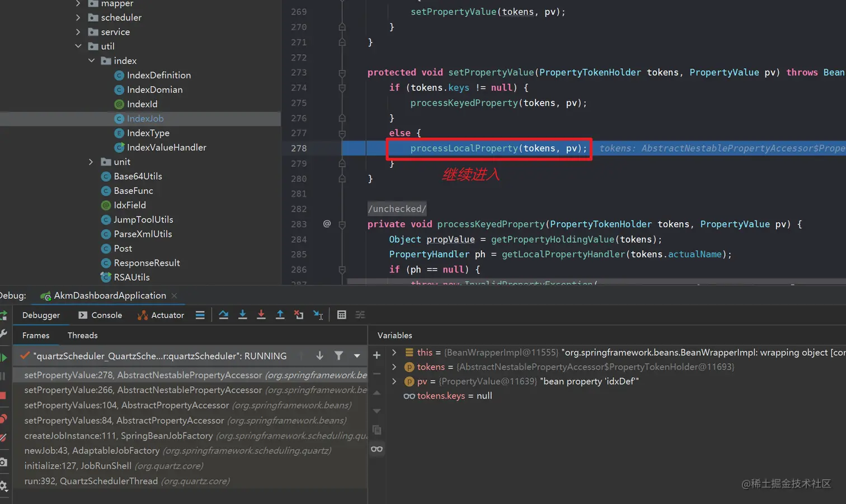The width and height of the screenshot is (846, 504).
Task: Select frame createJobInstance:111, SpringBeanJobFactory
Action: coord(190,435)
